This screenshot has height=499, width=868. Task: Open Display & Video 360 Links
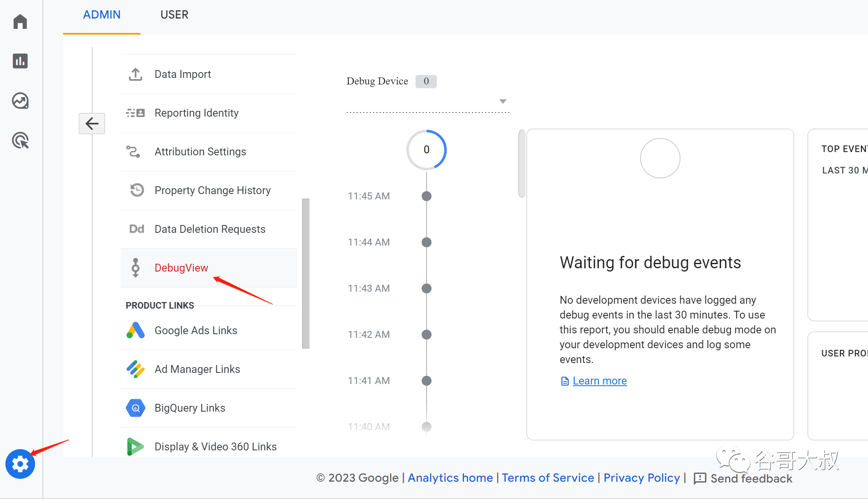pyautogui.click(x=215, y=447)
